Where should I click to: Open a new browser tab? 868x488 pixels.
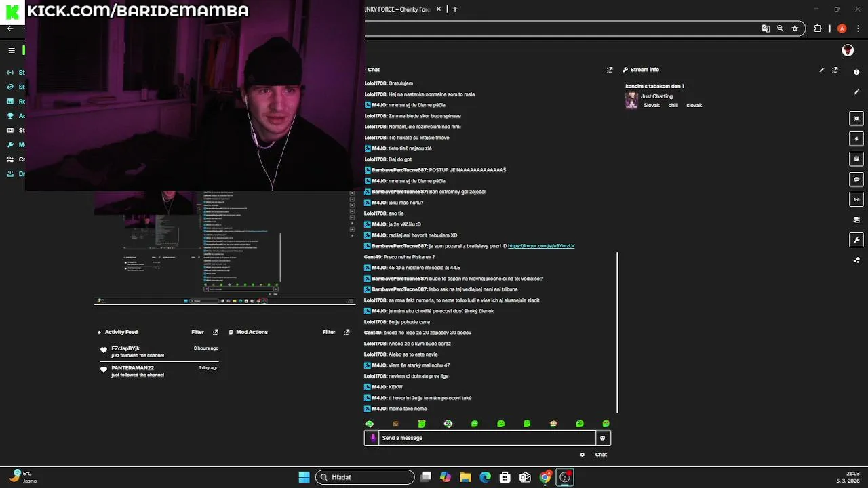(x=455, y=9)
